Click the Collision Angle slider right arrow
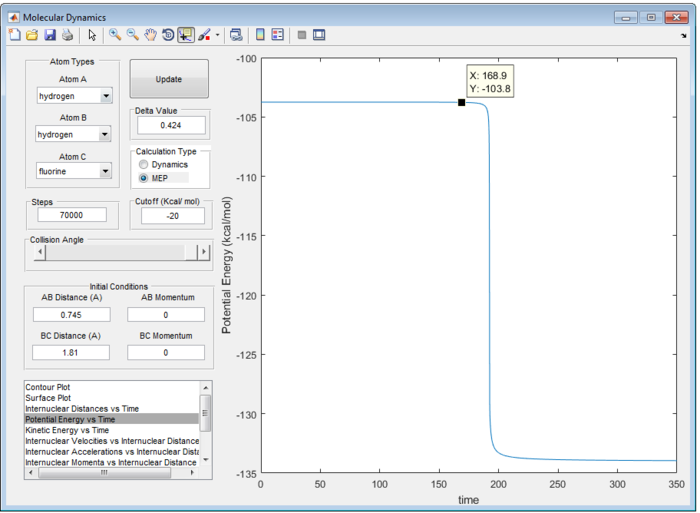Viewport: 700px width, 513px height. (204, 252)
